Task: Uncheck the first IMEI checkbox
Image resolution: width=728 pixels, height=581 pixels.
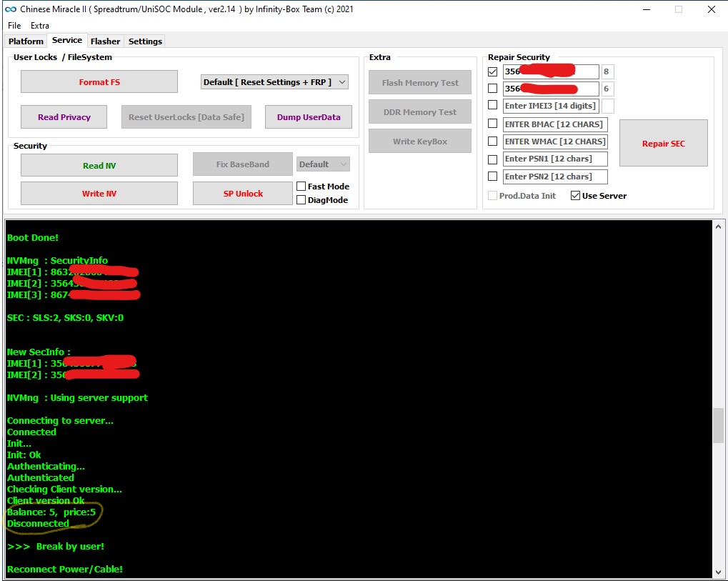Action: [x=493, y=71]
